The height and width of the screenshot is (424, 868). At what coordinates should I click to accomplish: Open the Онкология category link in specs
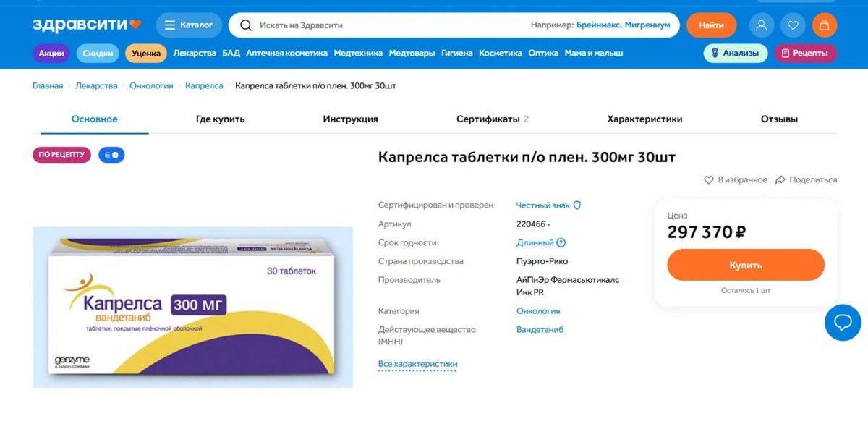(538, 311)
